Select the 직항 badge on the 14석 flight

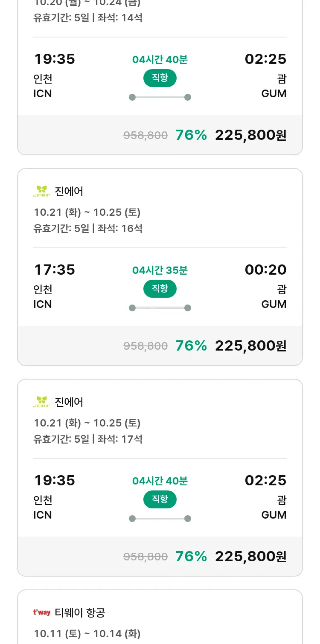pos(160,78)
